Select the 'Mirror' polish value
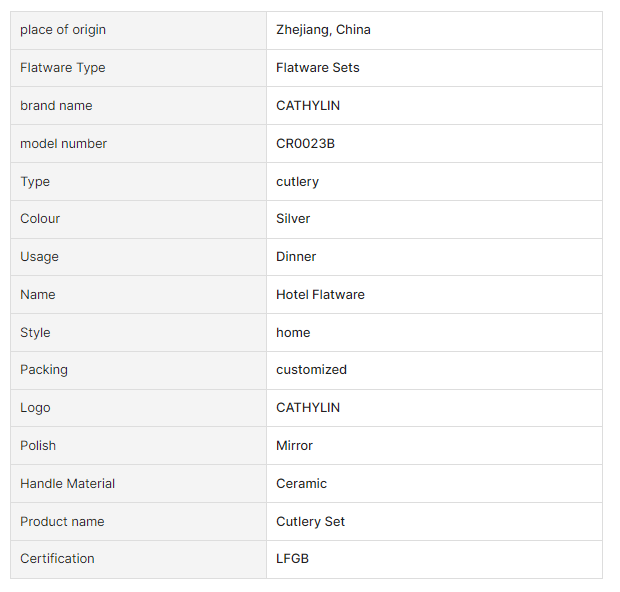 pos(294,446)
